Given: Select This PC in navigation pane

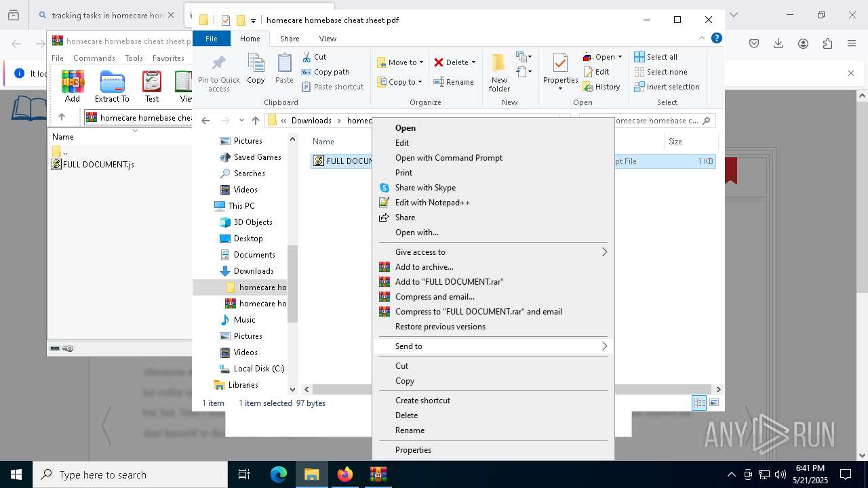Looking at the screenshot, I should click(x=241, y=206).
